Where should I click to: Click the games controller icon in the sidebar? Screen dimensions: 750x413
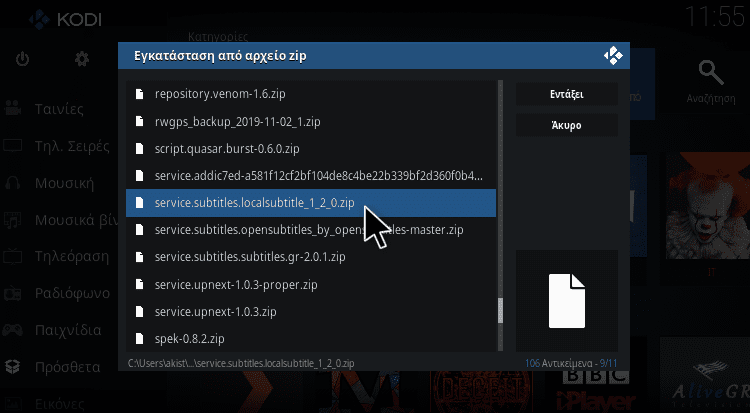click(12, 330)
